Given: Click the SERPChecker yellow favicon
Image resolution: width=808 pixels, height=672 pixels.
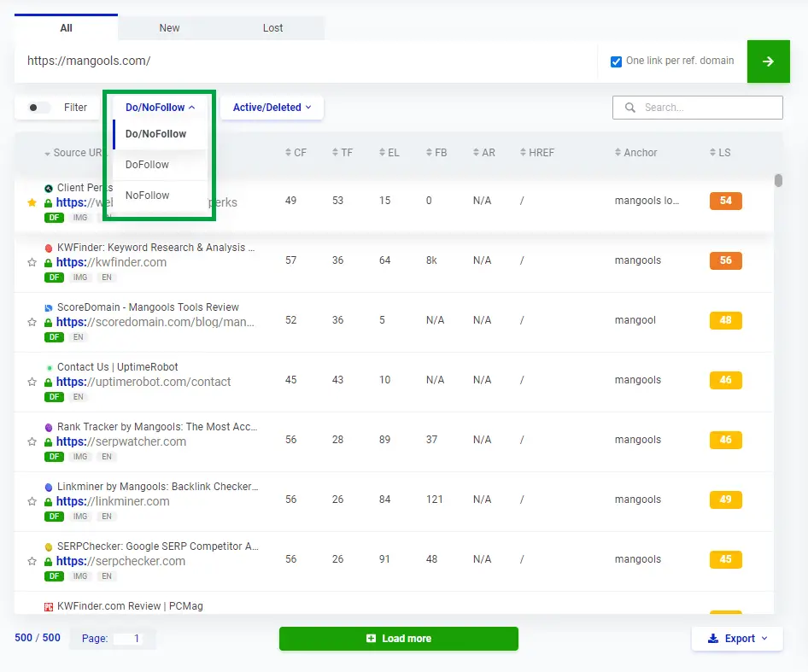Looking at the screenshot, I should coord(49,546).
